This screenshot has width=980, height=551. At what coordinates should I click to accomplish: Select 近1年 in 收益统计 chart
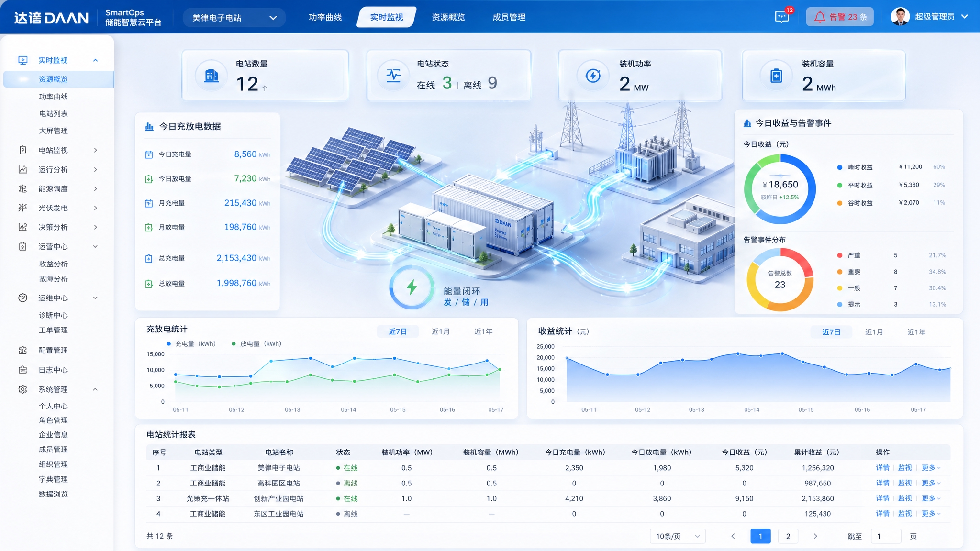coord(917,332)
